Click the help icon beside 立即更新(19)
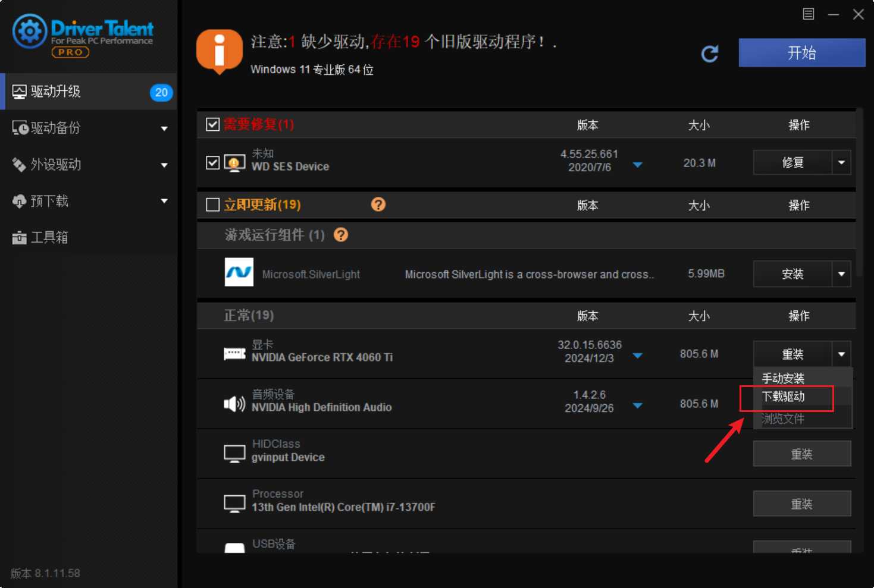This screenshot has width=874, height=588. point(378,205)
